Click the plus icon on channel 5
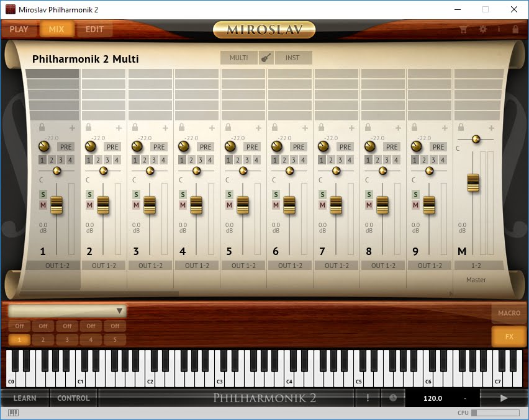 pos(258,128)
